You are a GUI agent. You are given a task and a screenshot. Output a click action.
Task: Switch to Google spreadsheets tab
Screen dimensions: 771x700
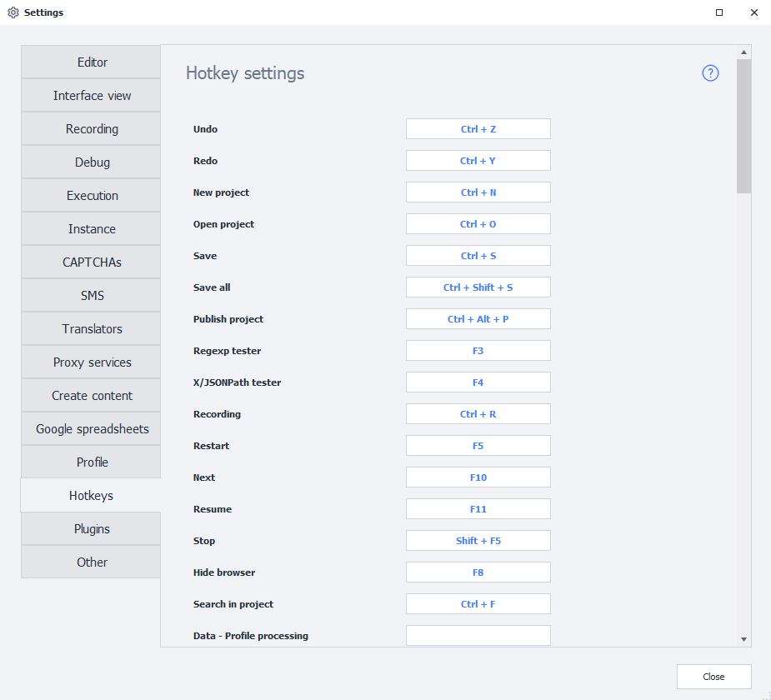pos(92,429)
